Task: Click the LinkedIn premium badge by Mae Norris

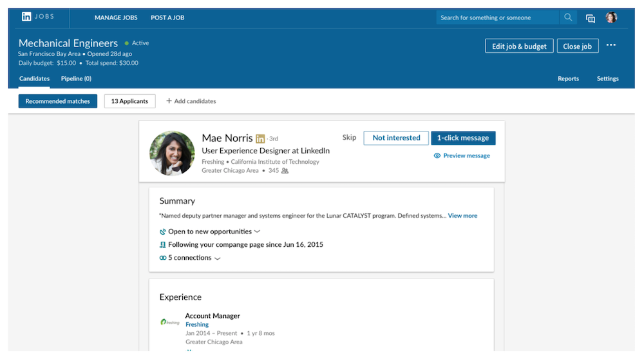Action: (x=260, y=139)
